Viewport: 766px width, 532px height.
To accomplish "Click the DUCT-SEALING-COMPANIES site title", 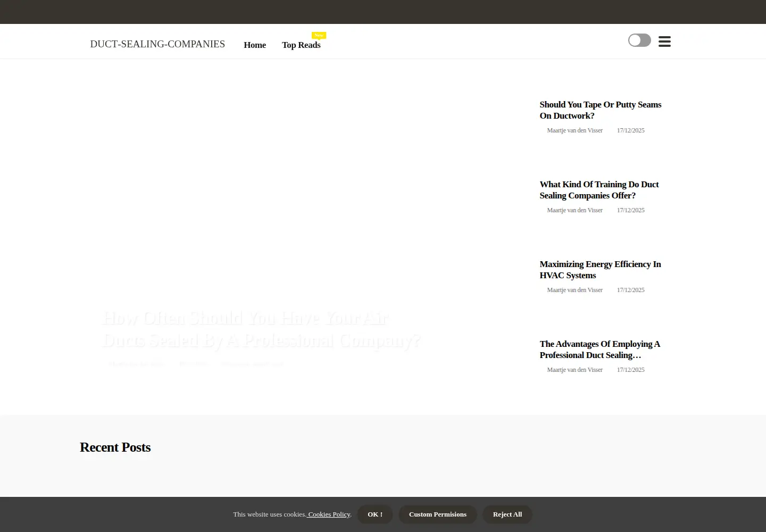I will pyautogui.click(x=157, y=44).
